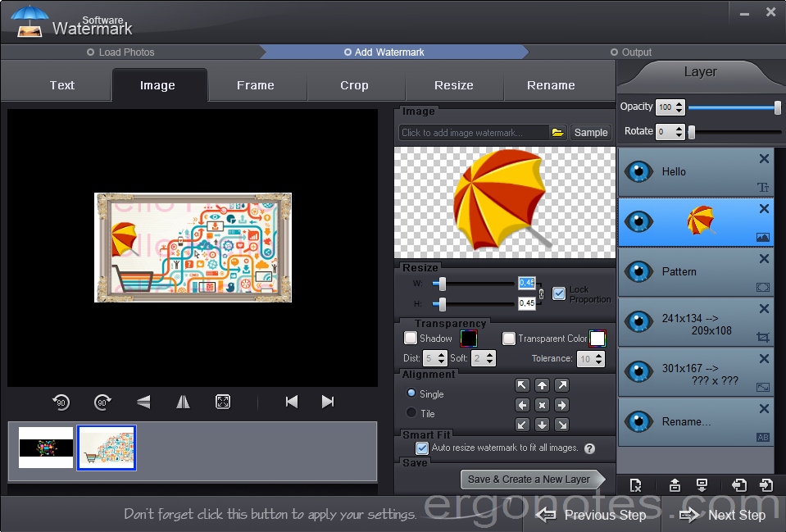This screenshot has width=786, height=532.
Task: Align watermark to top-left corner
Action: (522, 385)
